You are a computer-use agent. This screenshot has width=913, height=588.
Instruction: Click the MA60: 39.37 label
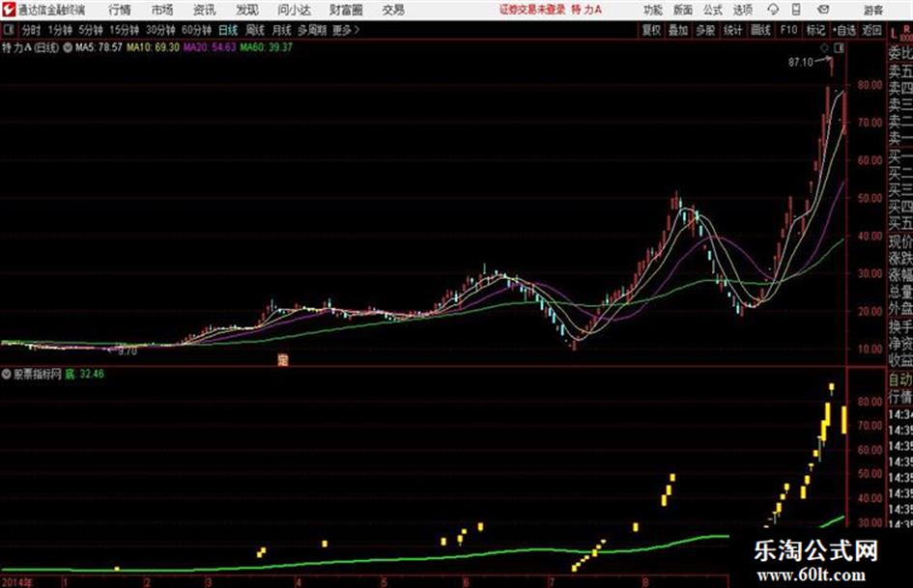tap(266, 47)
